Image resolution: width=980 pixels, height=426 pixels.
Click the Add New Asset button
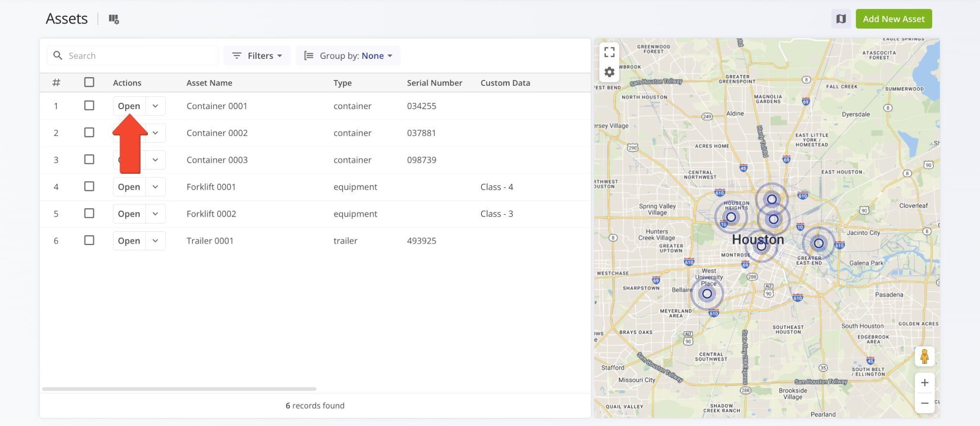[893, 19]
